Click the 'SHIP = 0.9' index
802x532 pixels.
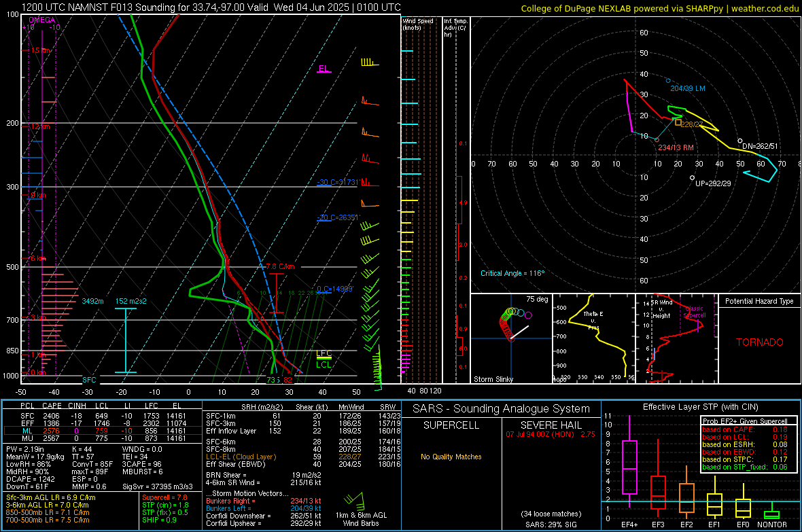[x=159, y=520]
